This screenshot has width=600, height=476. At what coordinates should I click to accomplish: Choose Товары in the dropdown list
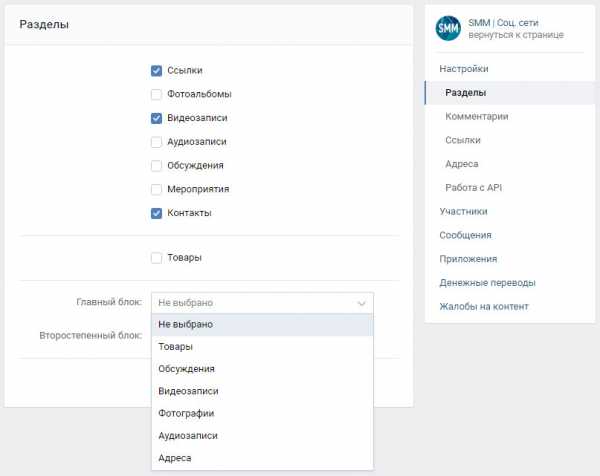262,347
